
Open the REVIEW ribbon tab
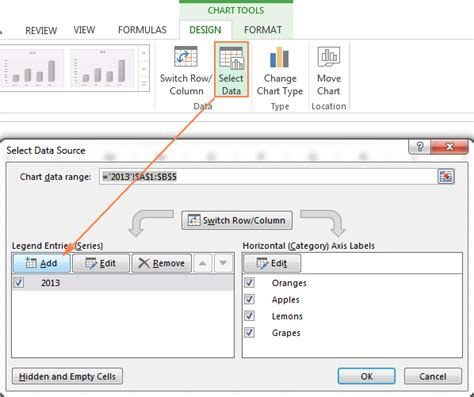pos(41,30)
